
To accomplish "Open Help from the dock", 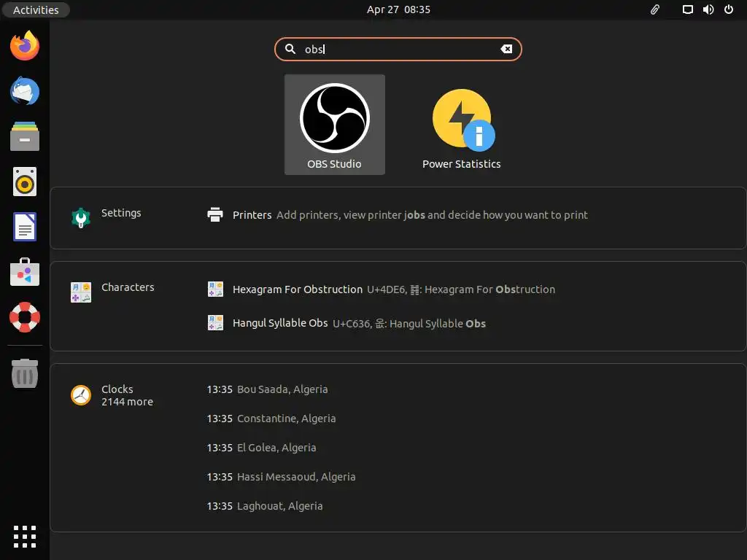I will (x=25, y=317).
